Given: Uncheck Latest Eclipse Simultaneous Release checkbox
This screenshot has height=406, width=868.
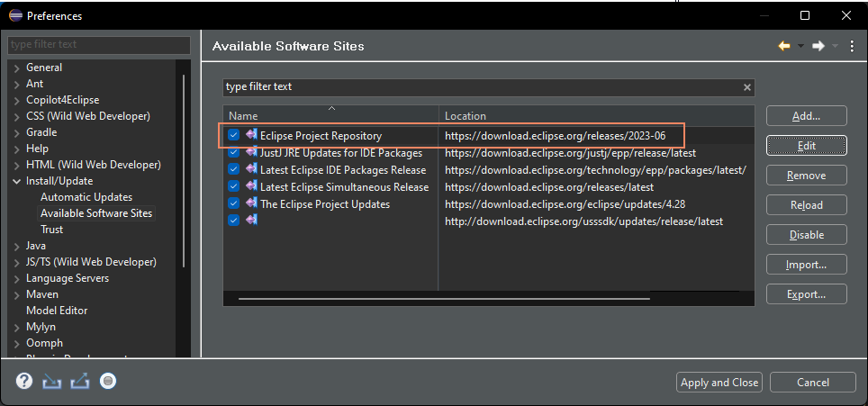Looking at the screenshot, I should 233,186.
